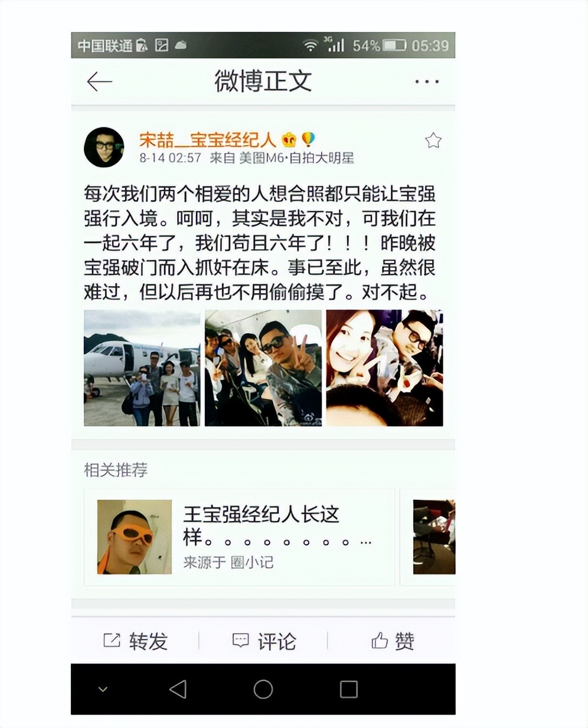View first photo with airplane
The height and width of the screenshot is (728, 588).
(x=142, y=368)
